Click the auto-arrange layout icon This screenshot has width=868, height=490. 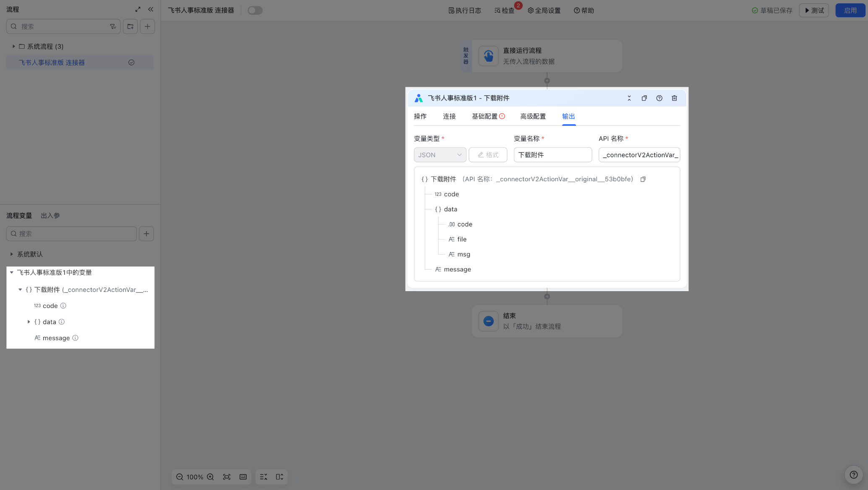point(263,477)
